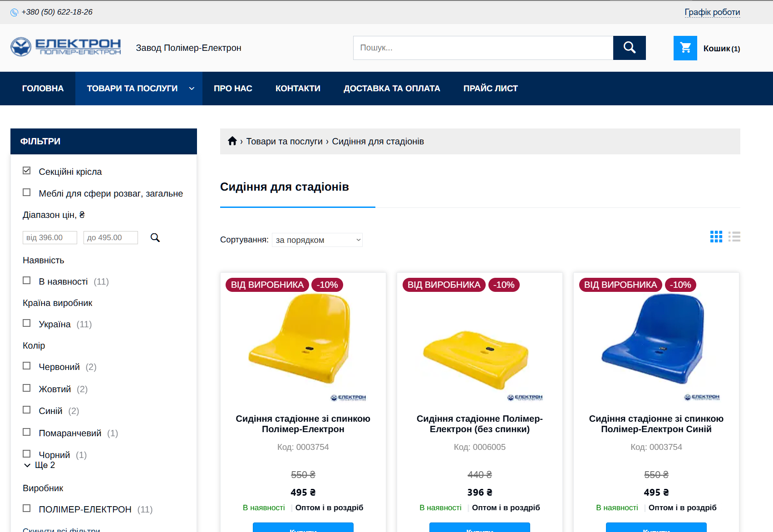The width and height of the screenshot is (773, 532).
Task: Check Меблі для сфери розваг filter
Action: (x=27, y=192)
